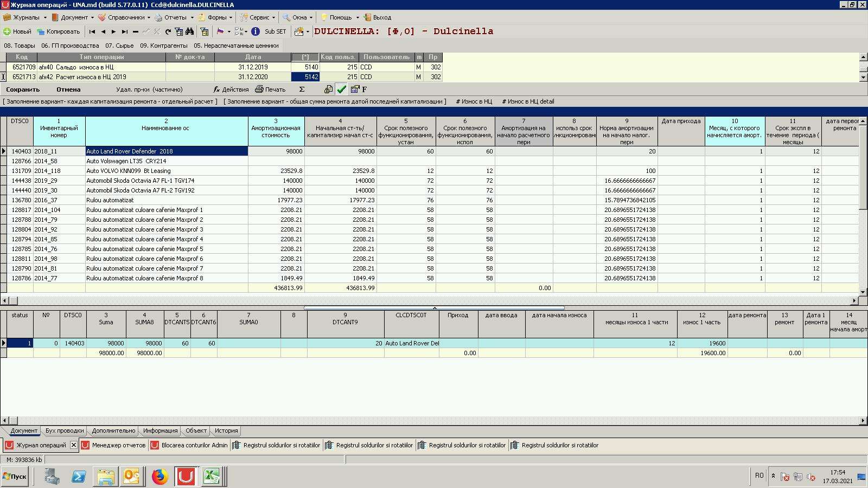Expand the flag language dropdown arrow
This screenshot has height=488, width=868.
(x=229, y=31)
